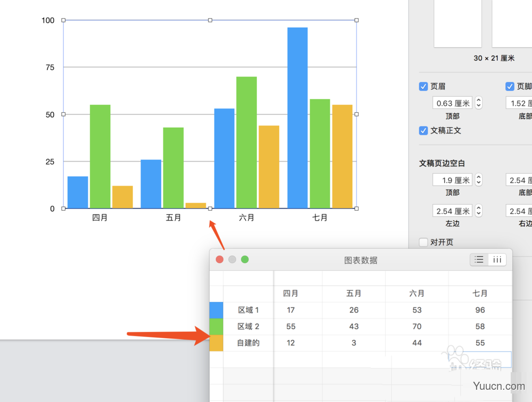Edit the 五月 value 3 cell
The width and height of the screenshot is (532, 402).
[354, 342]
